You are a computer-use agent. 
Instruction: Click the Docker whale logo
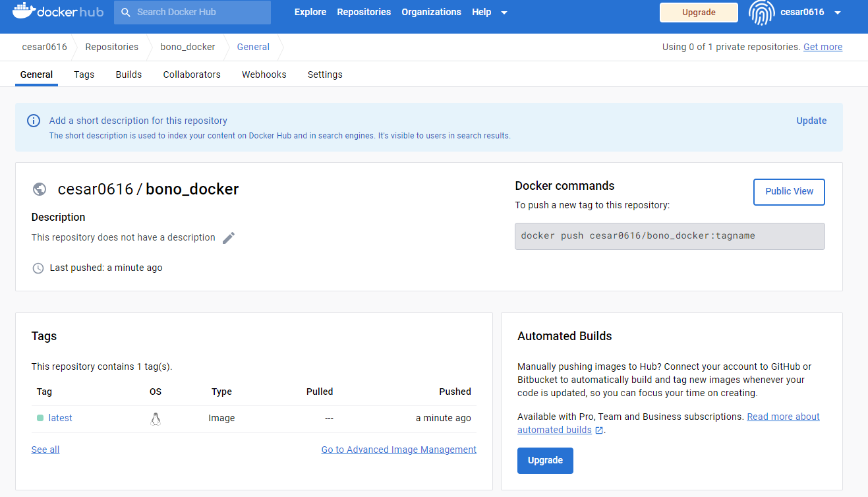(x=22, y=11)
